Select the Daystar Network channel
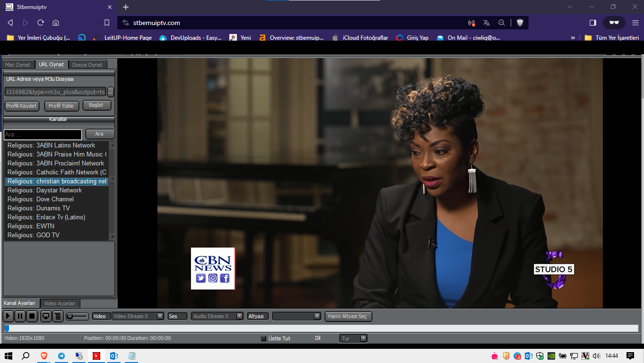Viewport: 644px width, 363px height. pyautogui.click(x=57, y=190)
